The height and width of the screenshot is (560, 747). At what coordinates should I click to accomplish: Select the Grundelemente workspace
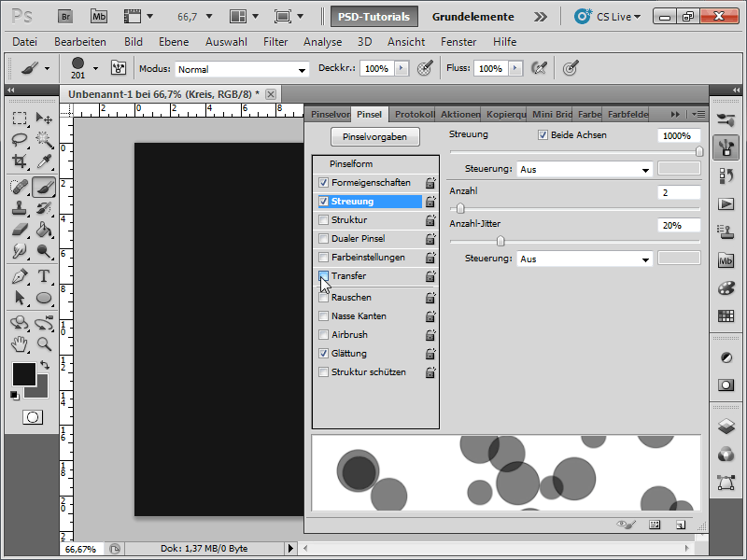coord(472,17)
